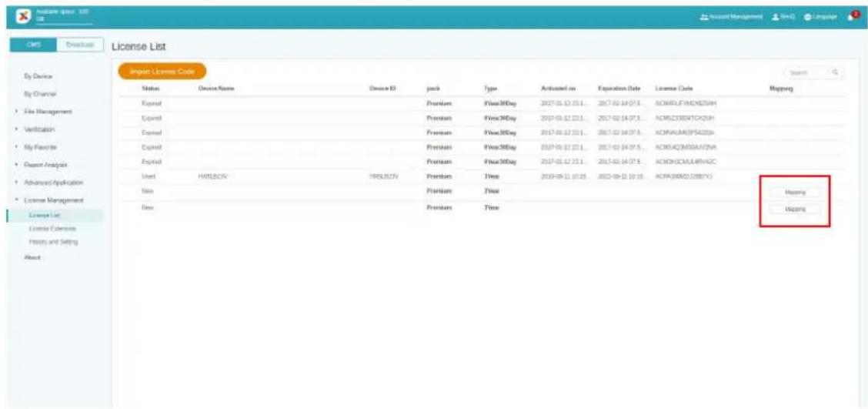Screen dimensions: 868x409
Task: Select the Used status cell
Action: point(149,176)
